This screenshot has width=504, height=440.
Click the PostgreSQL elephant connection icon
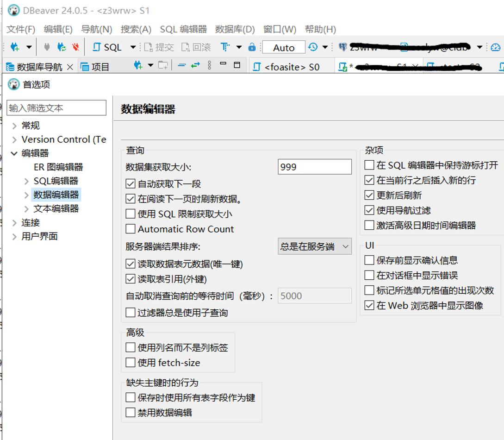[342, 47]
